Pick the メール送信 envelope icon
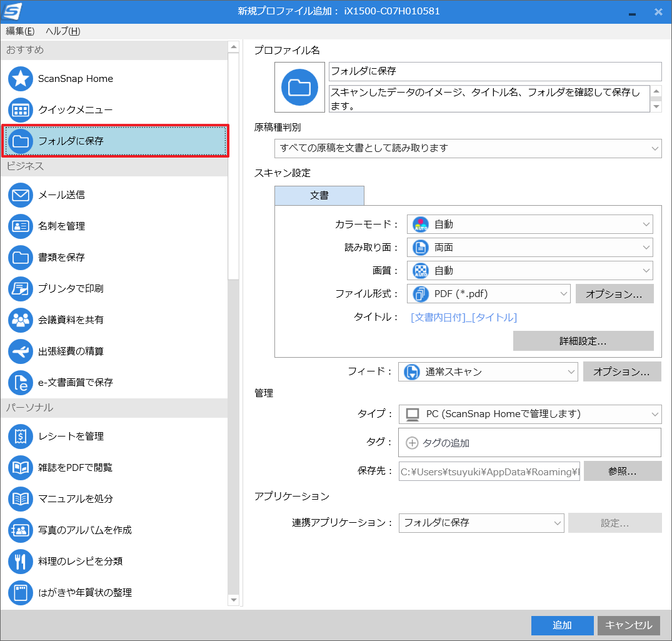Viewport: 672px width, 641px height. [x=20, y=195]
